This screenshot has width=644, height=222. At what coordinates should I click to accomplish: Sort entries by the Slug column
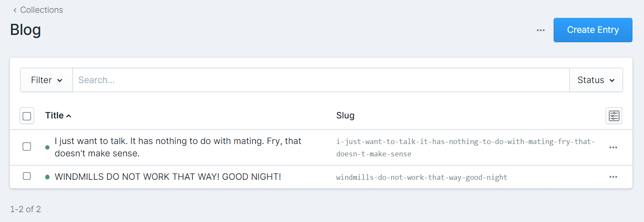tap(345, 115)
